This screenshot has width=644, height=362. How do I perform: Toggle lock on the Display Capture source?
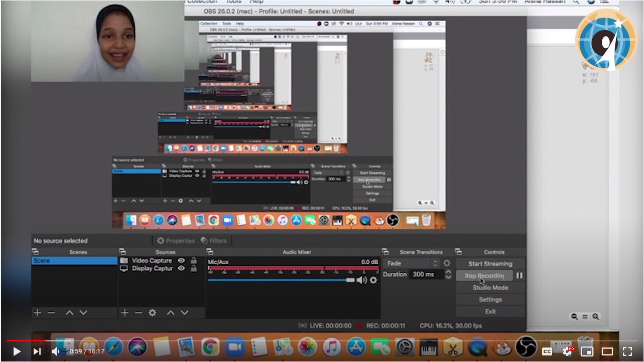click(194, 268)
